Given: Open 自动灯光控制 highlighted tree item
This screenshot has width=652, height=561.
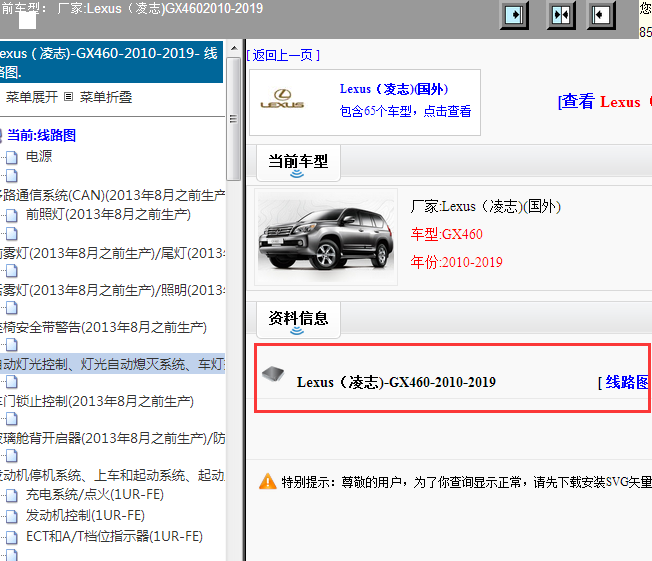Looking at the screenshot, I should click(112, 364).
